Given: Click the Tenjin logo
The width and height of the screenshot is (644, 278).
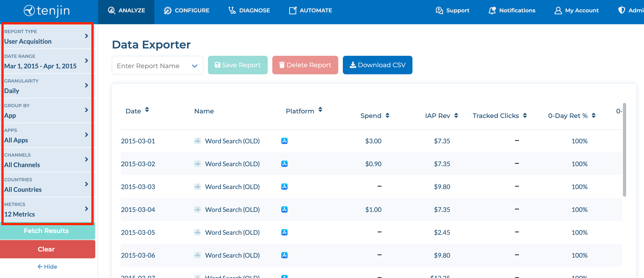Looking at the screenshot, I should (47, 11).
